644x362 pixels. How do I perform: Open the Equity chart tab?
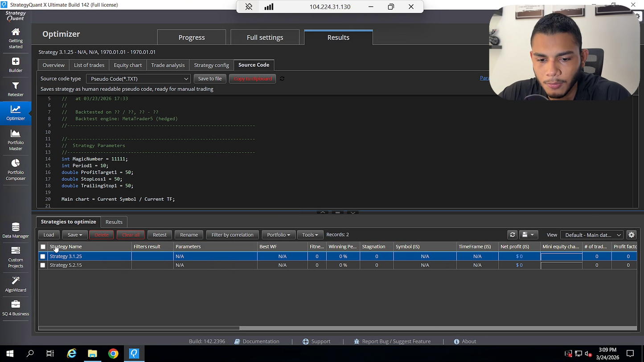click(127, 65)
